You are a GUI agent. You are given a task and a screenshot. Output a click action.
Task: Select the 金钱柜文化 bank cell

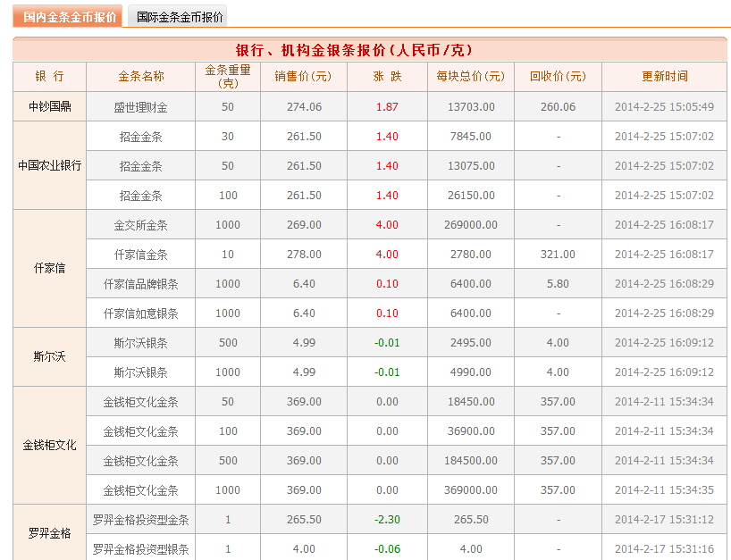[x=49, y=446]
